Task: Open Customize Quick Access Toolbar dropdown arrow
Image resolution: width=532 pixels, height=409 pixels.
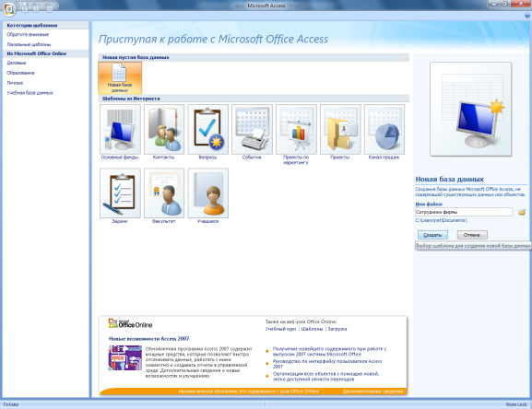Action: click(x=64, y=6)
